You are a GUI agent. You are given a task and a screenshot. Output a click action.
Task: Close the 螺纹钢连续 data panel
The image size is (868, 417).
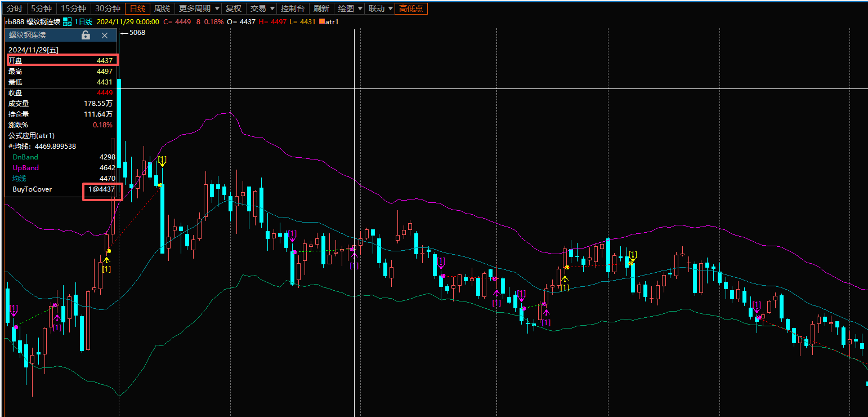(105, 35)
